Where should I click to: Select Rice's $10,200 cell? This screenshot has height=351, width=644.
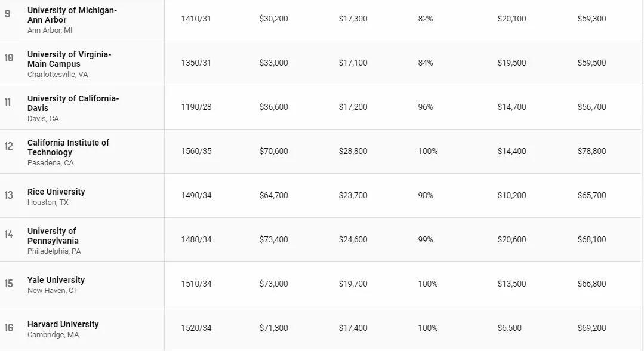click(x=511, y=195)
